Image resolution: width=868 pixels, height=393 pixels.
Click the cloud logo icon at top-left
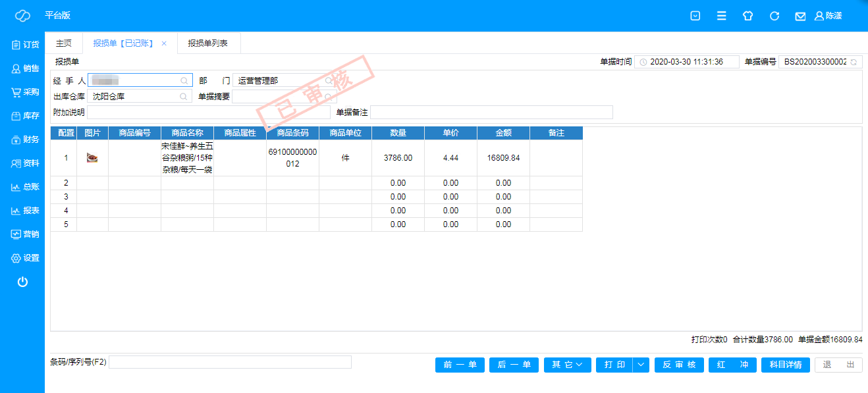(x=22, y=16)
